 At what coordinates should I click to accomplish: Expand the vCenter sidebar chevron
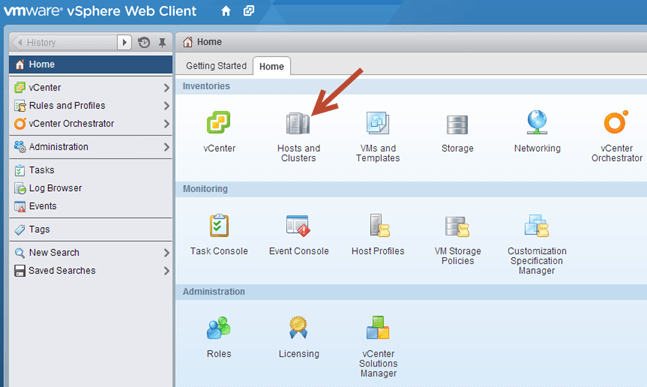click(x=166, y=88)
